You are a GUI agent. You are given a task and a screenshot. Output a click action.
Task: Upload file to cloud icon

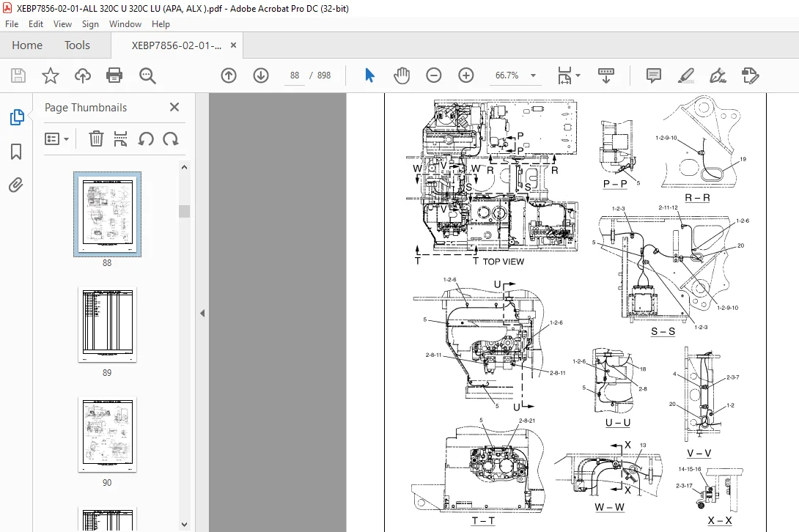pyautogui.click(x=83, y=75)
